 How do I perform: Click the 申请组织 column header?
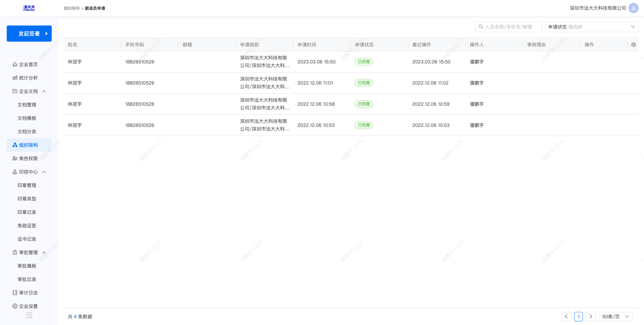tap(249, 45)
